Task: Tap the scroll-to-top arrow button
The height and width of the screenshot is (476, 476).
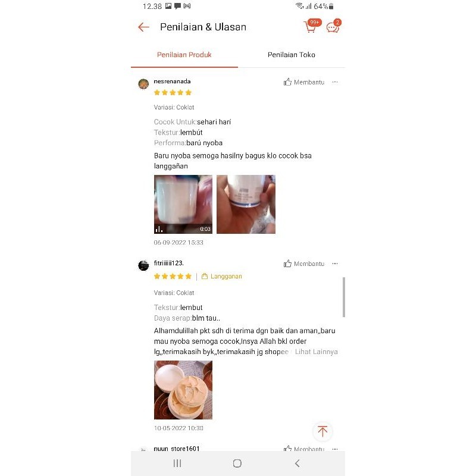Action: tap(322, 431)
